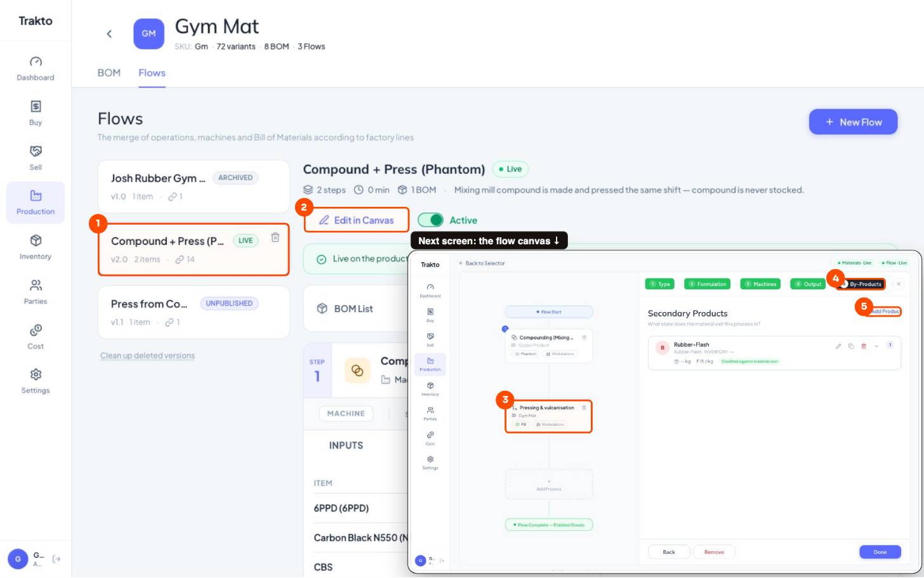Select the By-Products step in canvas preview
924x578 pixels.
(x=861, y=284)
